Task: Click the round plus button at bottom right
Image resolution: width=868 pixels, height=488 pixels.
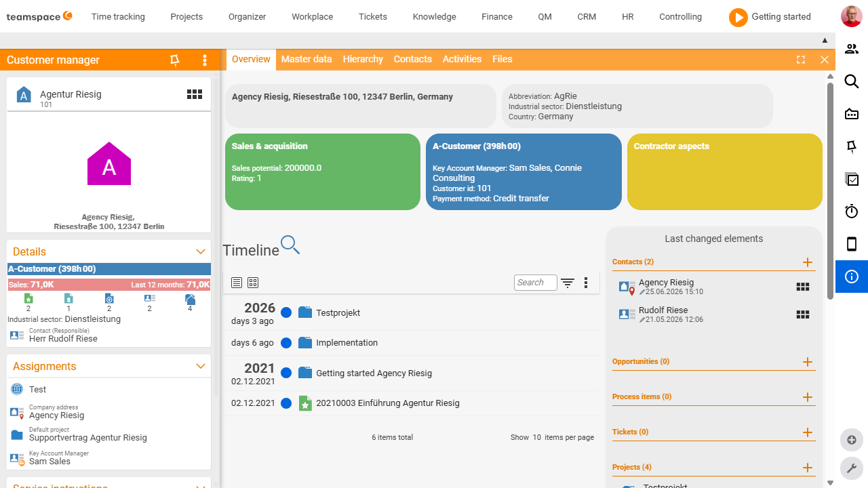Action: [852, 440]
